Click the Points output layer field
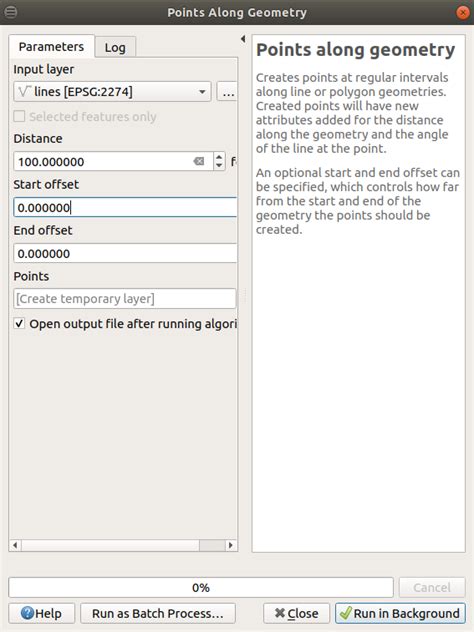 [x=125, y=299]
